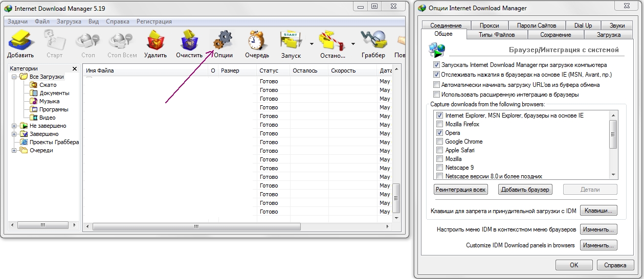644x279 pixels.
Task: Click Изменить for browser context menu
Action: [x=598, y=229]
